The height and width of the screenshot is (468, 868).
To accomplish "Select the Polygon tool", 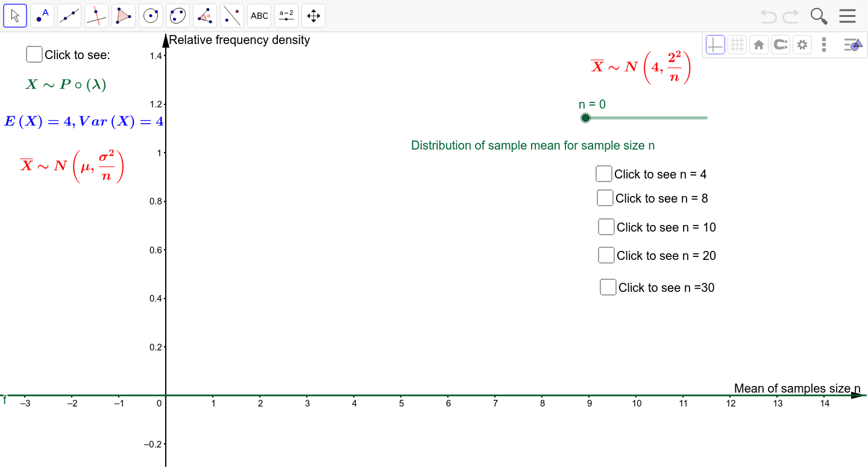I will [x=124, y=16].
